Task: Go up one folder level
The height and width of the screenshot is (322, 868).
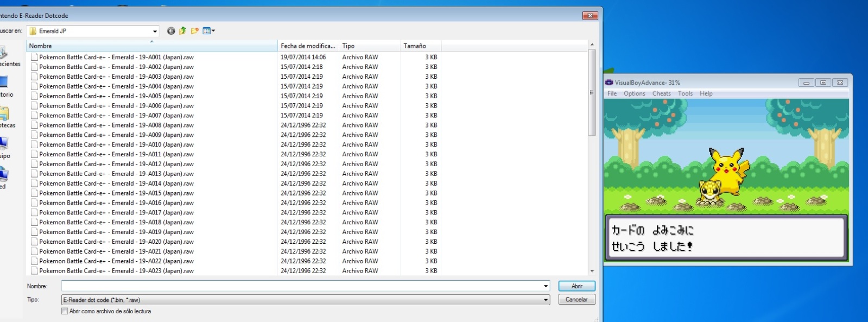Action: [x=182, y=31]
